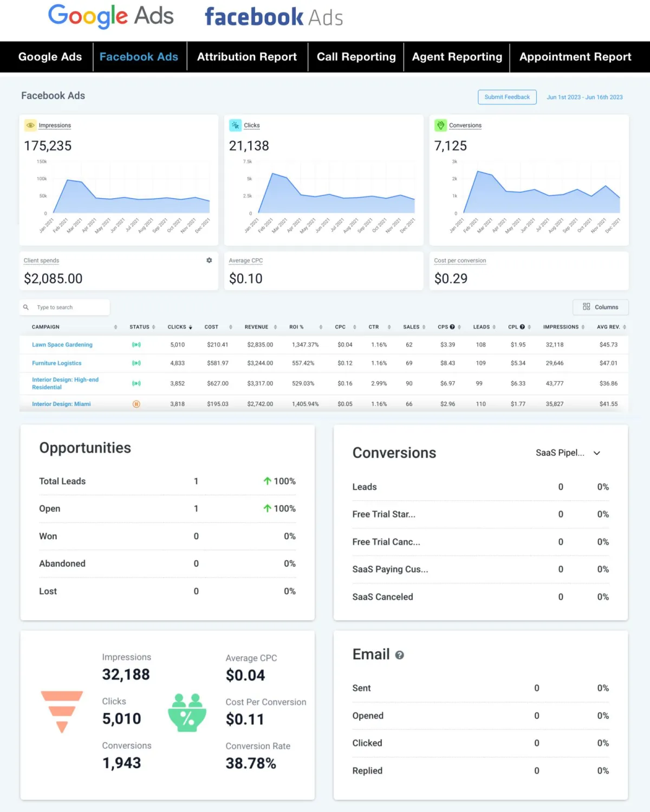Toggle Clicks column sort arrow
Image resolution: width=650 pixels, height=812 pixels.
click(x=190, y=327)
